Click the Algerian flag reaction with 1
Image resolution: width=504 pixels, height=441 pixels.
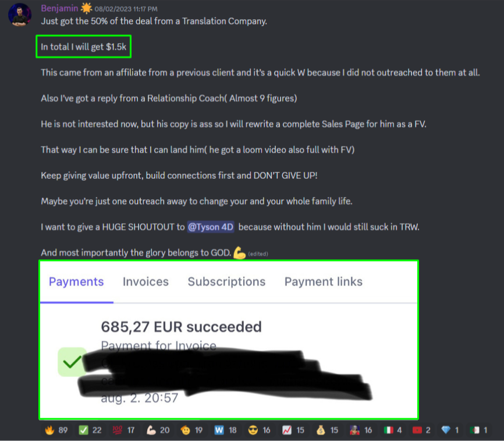pyautogui.click(x=479, y=430)
